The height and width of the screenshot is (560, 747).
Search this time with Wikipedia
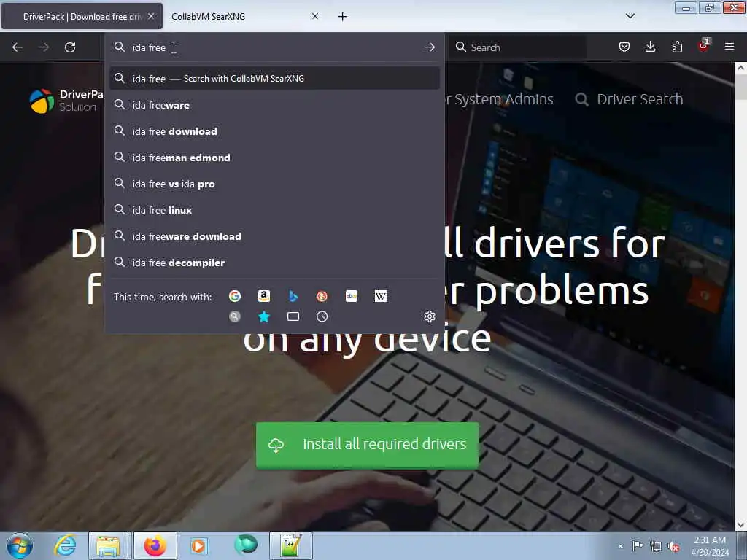pyautogui.click(x=381, y=296)
